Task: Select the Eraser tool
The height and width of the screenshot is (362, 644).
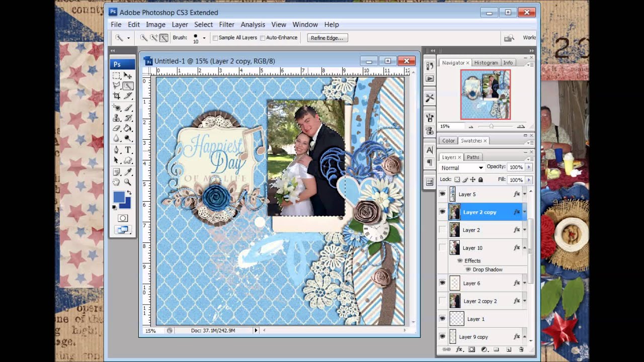Action: (117, 128)
